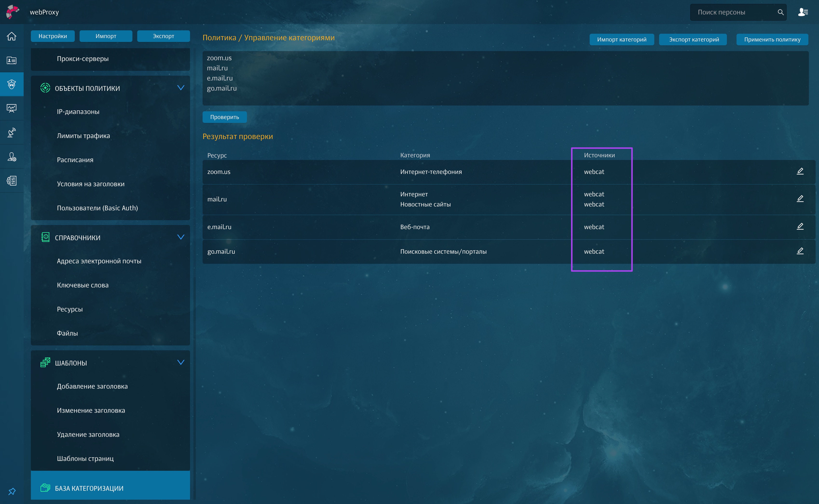Image resolution: width=819 pixels, height=504 pixels.
Task: Click the journal list sidebar icon
Action: click(x=12, y=181)
